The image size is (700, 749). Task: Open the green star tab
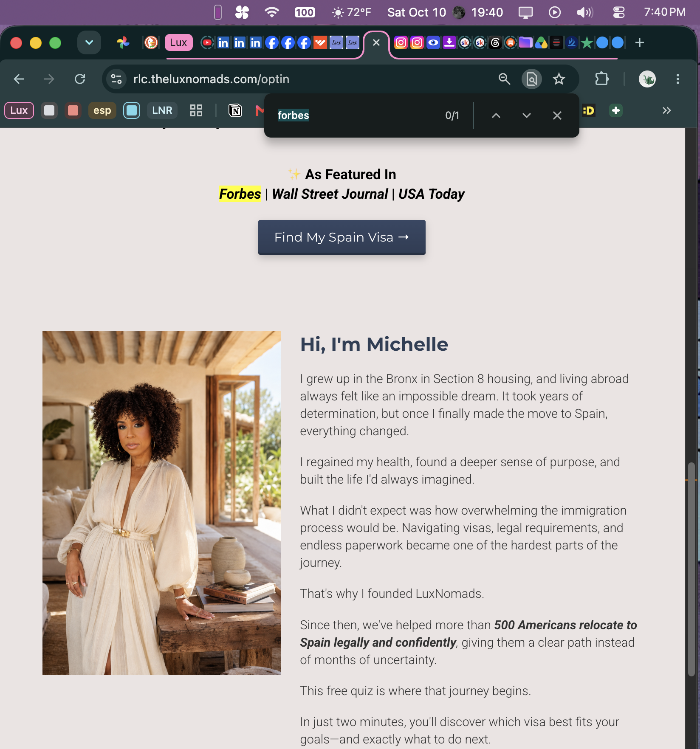point(587,42)
